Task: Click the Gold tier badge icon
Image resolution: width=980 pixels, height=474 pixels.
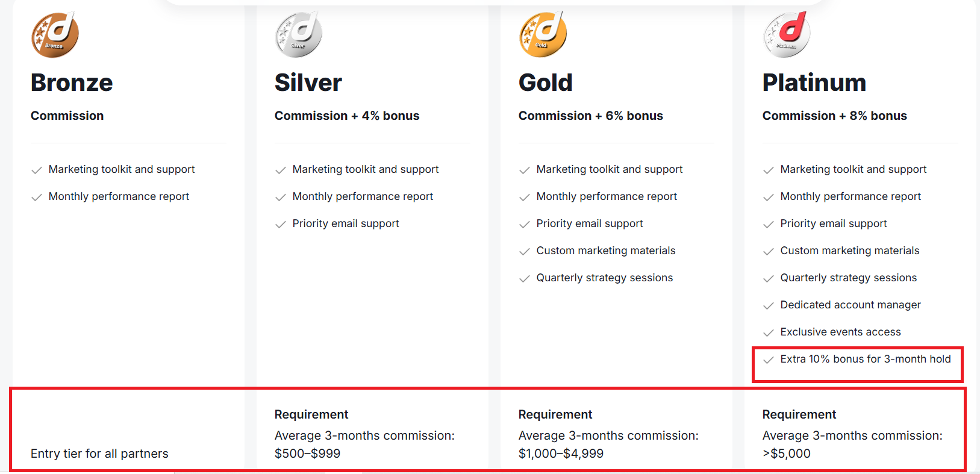Action: pyautogui.click(x=543, y=35)
